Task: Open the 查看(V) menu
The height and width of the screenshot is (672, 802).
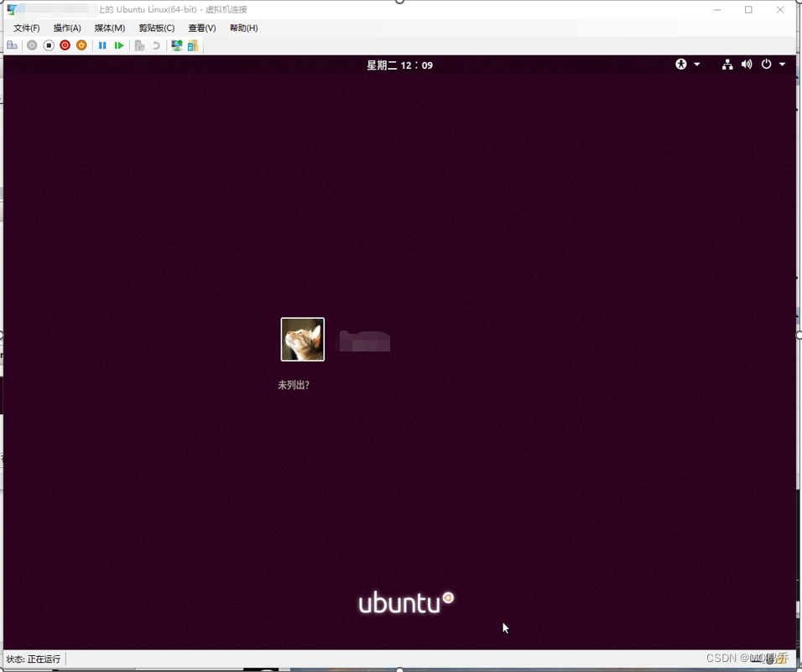Action: [201, 28]
